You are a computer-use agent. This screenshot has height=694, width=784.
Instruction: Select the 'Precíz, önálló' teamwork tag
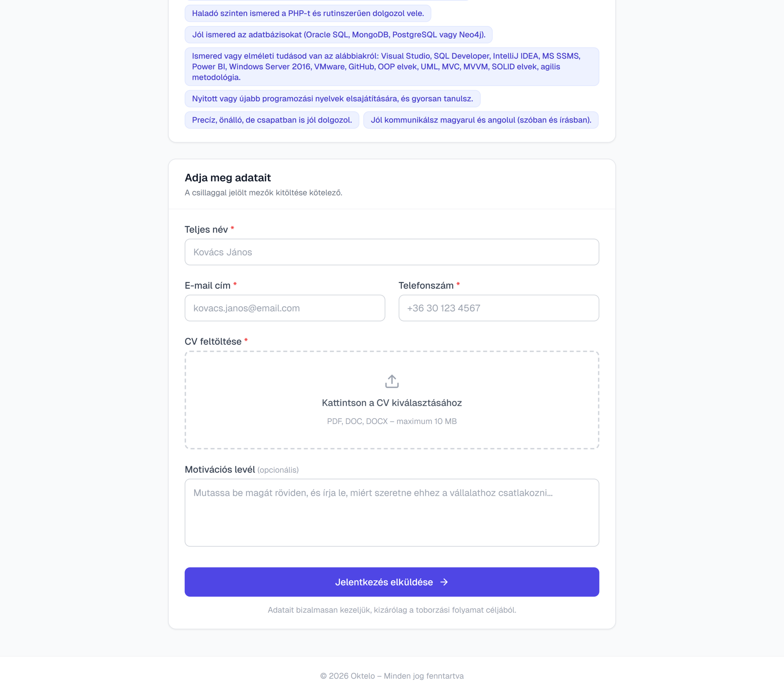pos(272,120)
